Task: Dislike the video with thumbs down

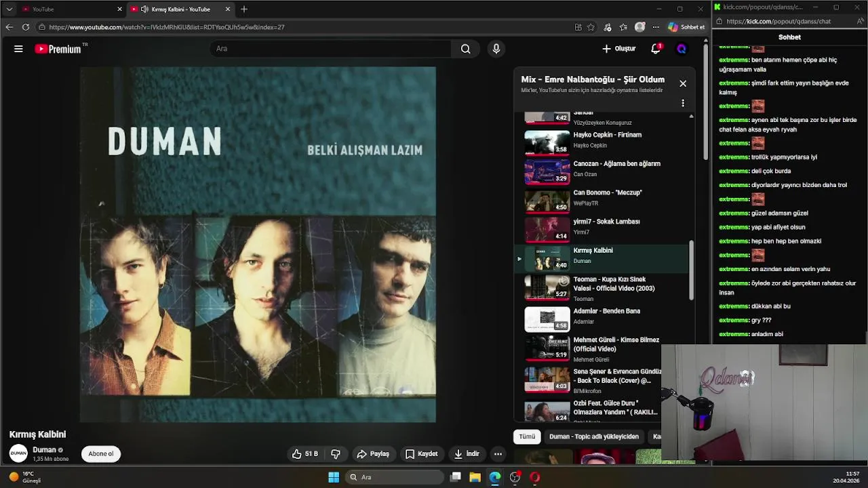Action: pyautogui.click(x=336, y=454)
